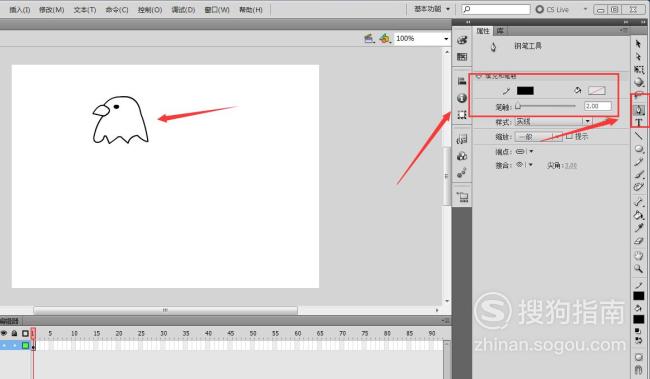Select the Line tool
650x379 pixels.
638,136
